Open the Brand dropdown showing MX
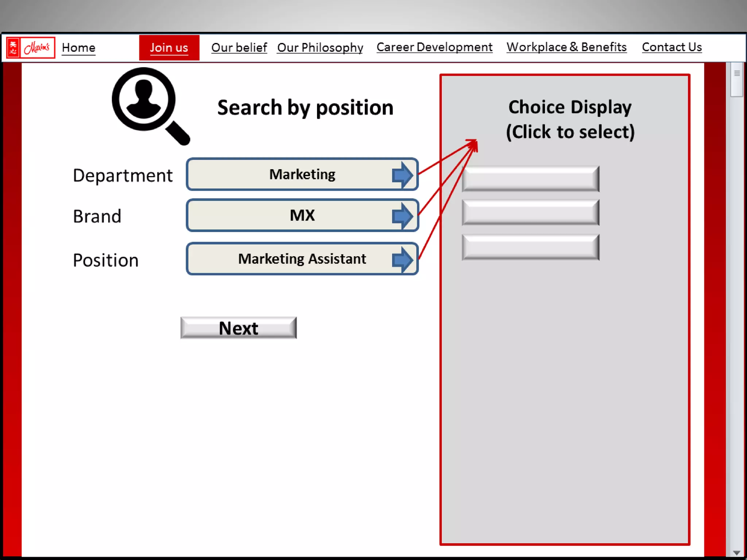 (302, 215)
